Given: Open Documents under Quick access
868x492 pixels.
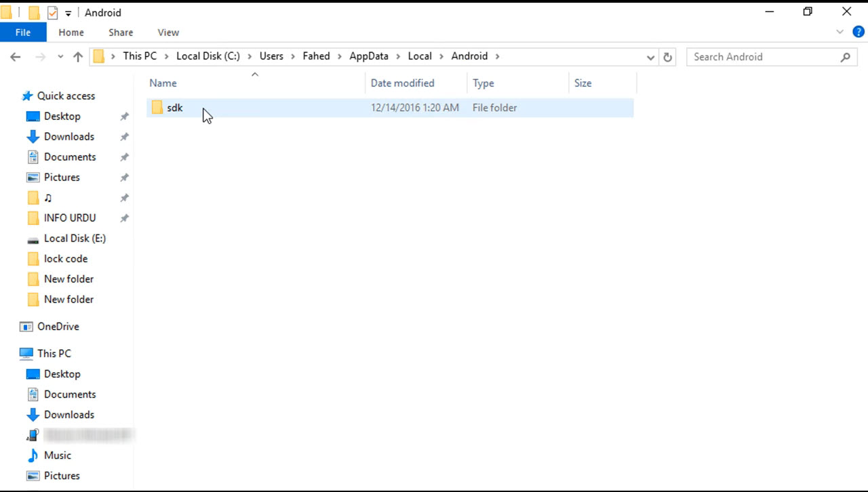Looking at the screenshot, I should tap(70, 157).
